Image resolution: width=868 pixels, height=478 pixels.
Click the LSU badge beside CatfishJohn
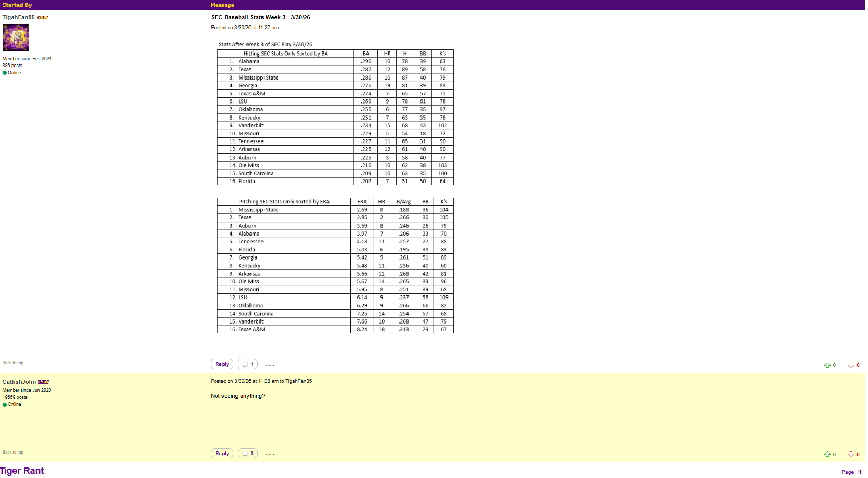point(43,382)
